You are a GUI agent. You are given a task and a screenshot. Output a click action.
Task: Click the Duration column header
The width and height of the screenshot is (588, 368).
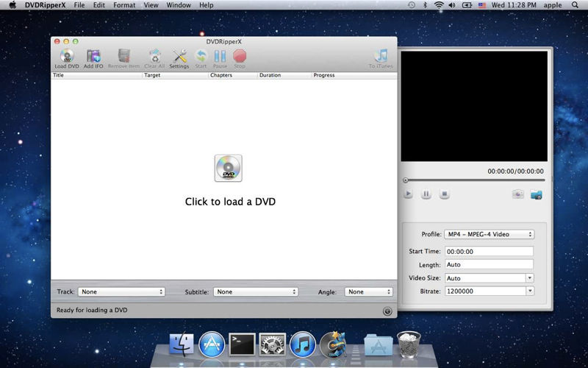pos(284,75)
